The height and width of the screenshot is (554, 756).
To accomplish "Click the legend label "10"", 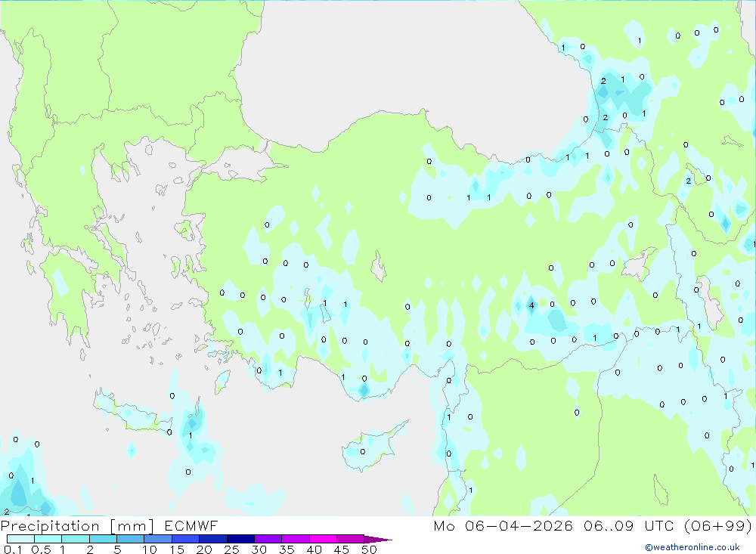I will tap(150, 549).
